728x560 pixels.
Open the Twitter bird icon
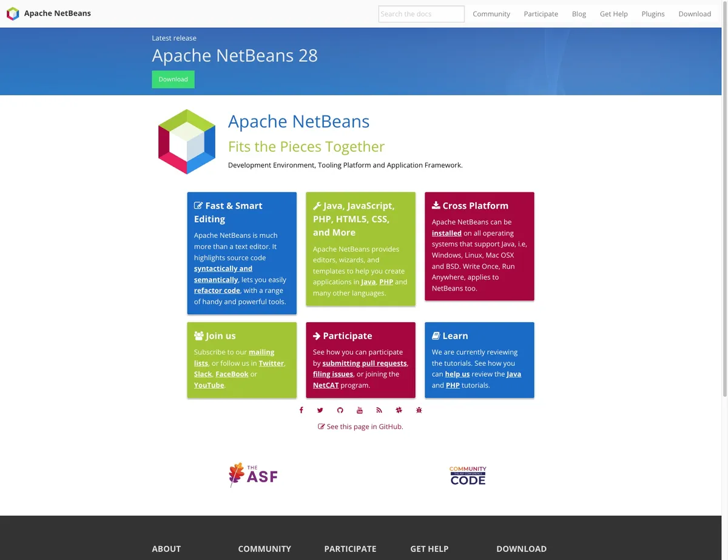tap(320, 410)
